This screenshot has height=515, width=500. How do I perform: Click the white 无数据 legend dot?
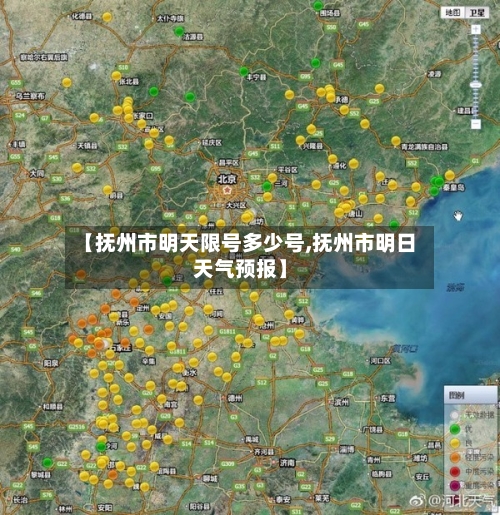point(454,415)
